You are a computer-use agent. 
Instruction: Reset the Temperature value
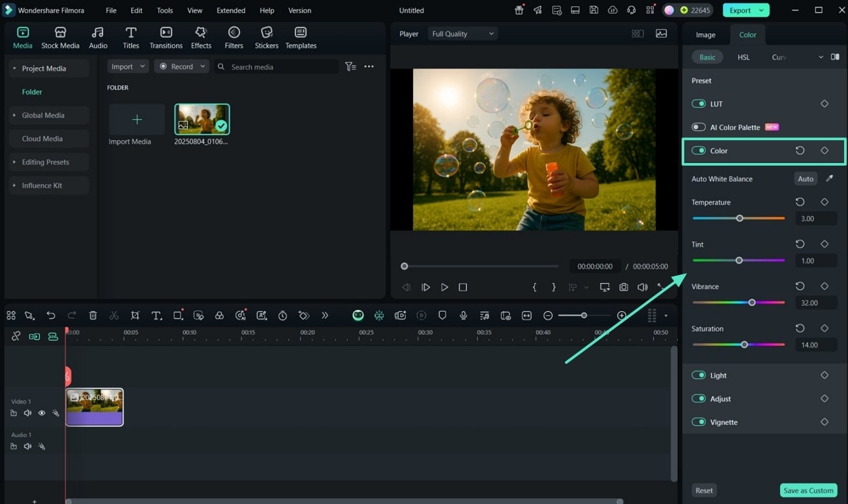click(800, 202)
